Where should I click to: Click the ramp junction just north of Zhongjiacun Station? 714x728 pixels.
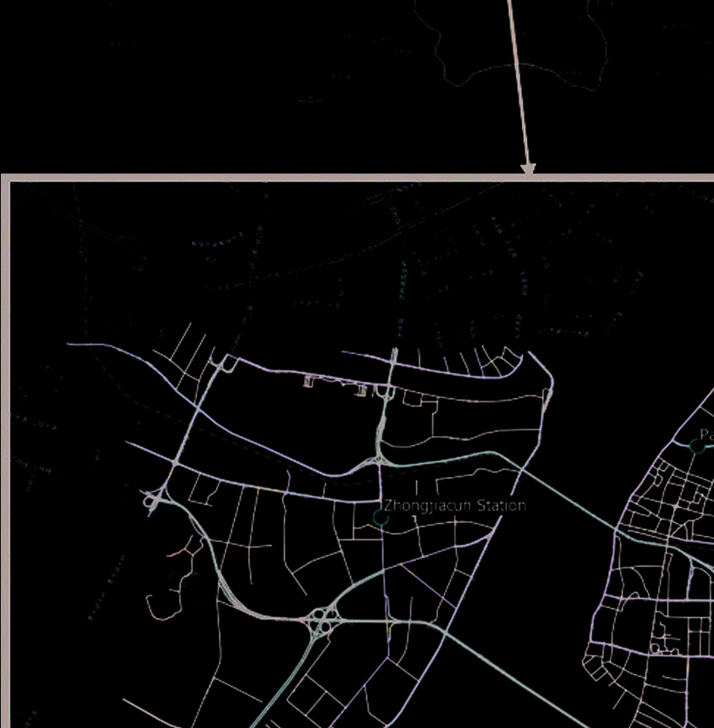(377, 457)
